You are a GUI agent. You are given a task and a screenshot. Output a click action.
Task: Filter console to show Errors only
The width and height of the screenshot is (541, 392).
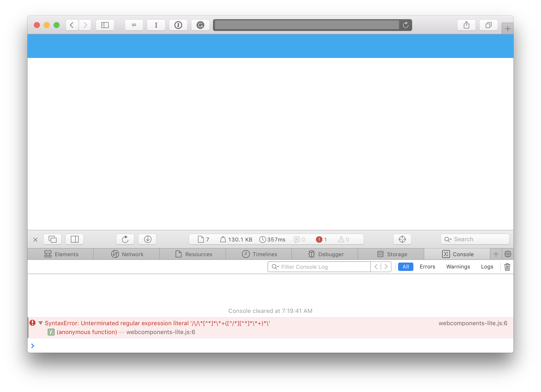[x=427, y=266]
